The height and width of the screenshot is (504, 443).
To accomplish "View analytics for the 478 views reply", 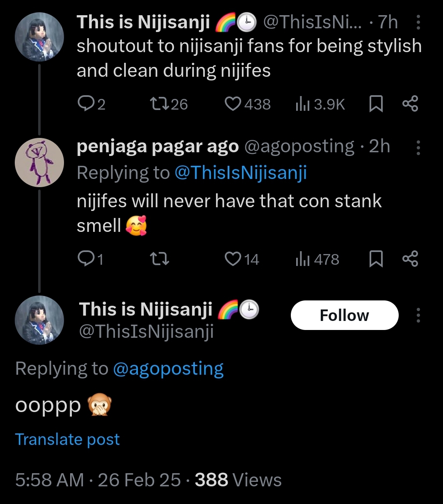I will click(x=302, y=259).
